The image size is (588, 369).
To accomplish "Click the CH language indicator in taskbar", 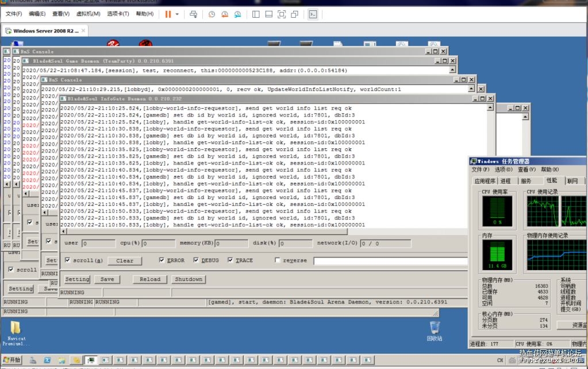I will 500,360.
